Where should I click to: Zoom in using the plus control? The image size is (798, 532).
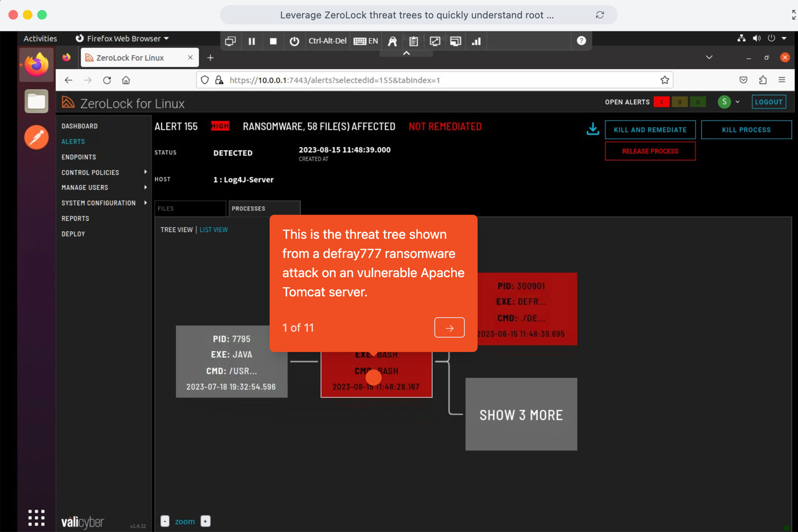[x=205, y=521]
